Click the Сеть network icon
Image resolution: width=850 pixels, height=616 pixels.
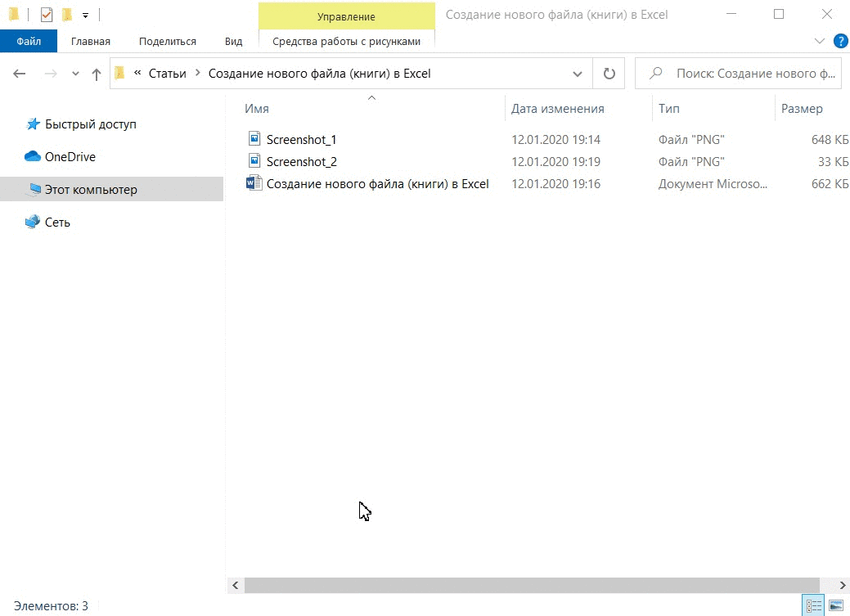point(33,221)
